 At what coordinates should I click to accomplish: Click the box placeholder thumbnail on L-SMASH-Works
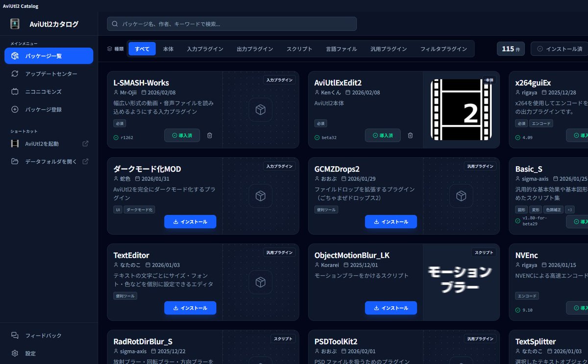coord(261,110)
